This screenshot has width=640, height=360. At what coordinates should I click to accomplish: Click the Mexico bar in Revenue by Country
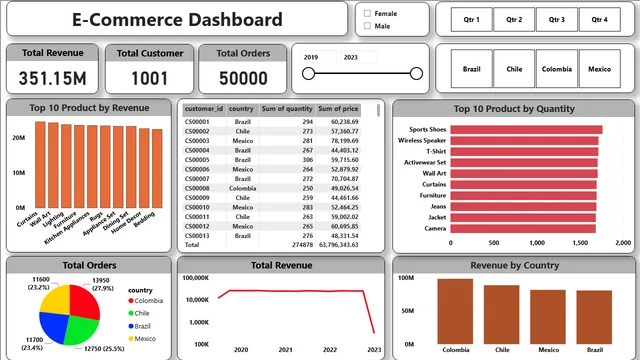coord(548,317)
